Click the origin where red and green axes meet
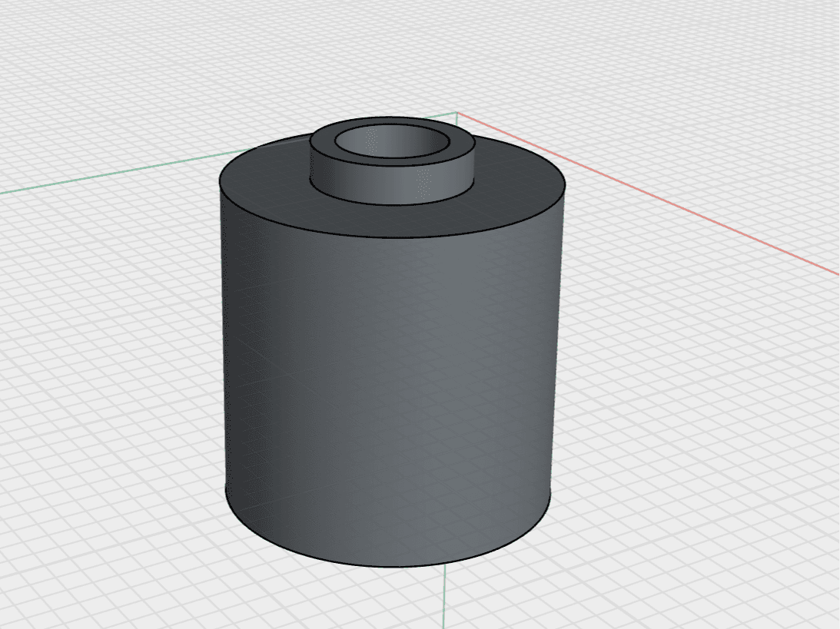 click(457, 112)
